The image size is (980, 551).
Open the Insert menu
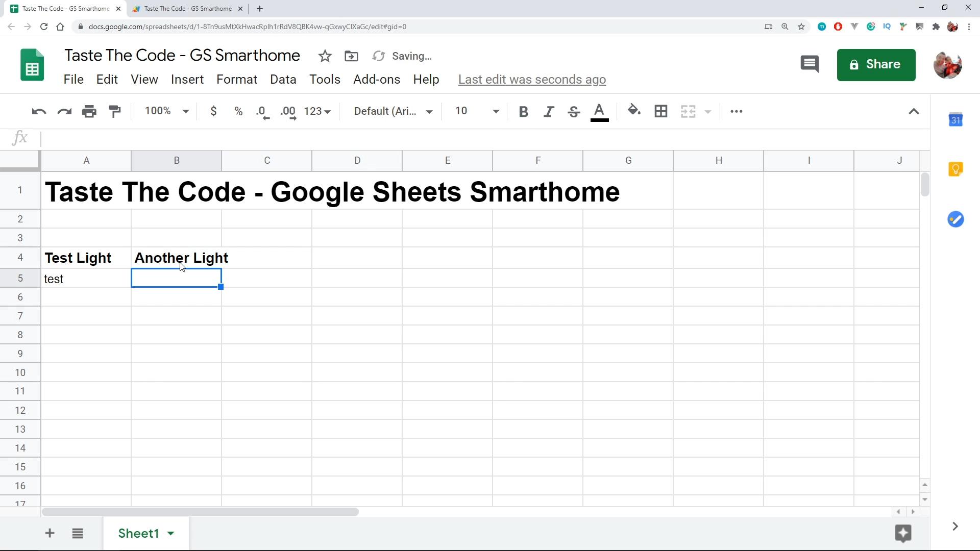pyautogui.click(x=187, y=80)
